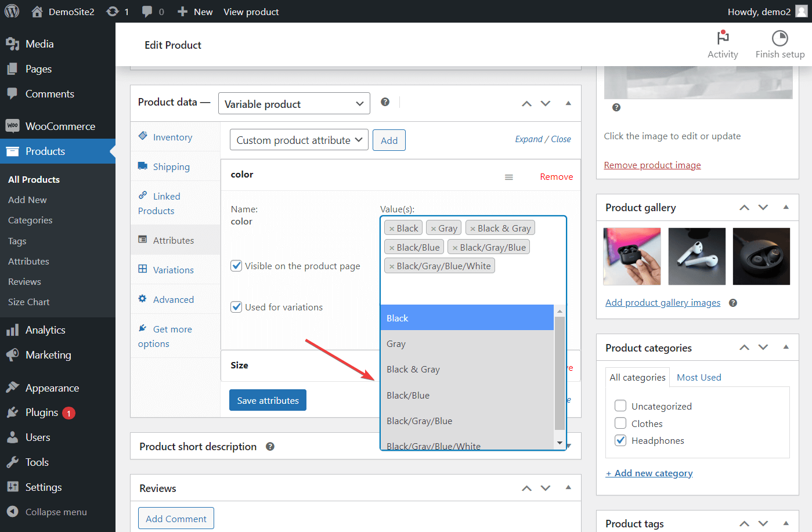Open the Linked Products tab
Viewport: 812px width, 532px height.
(175, 203)
